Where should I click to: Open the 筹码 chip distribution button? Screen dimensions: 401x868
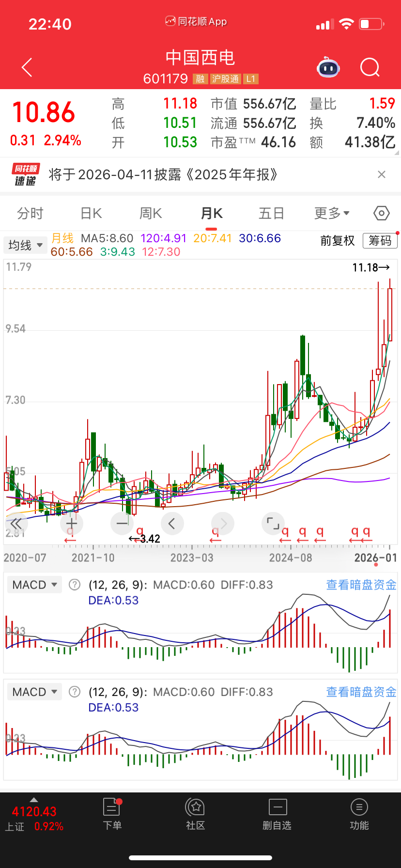[x=380, y=240]
